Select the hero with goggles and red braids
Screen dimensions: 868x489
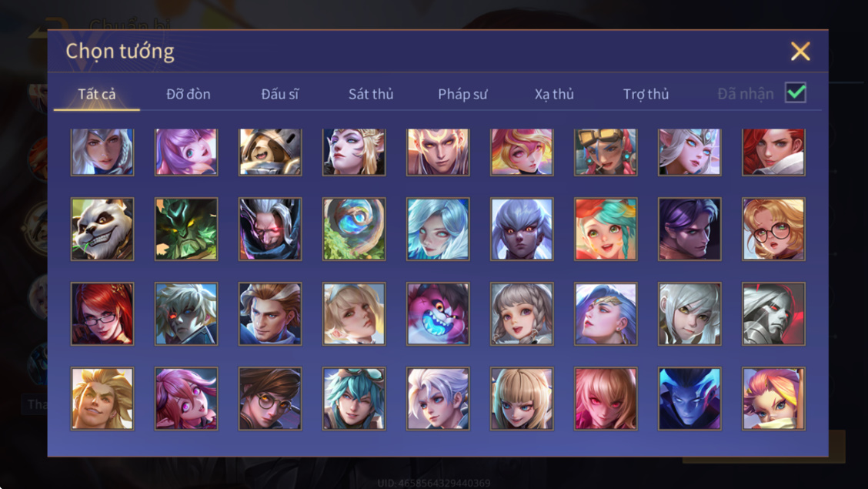coord(606,152)
